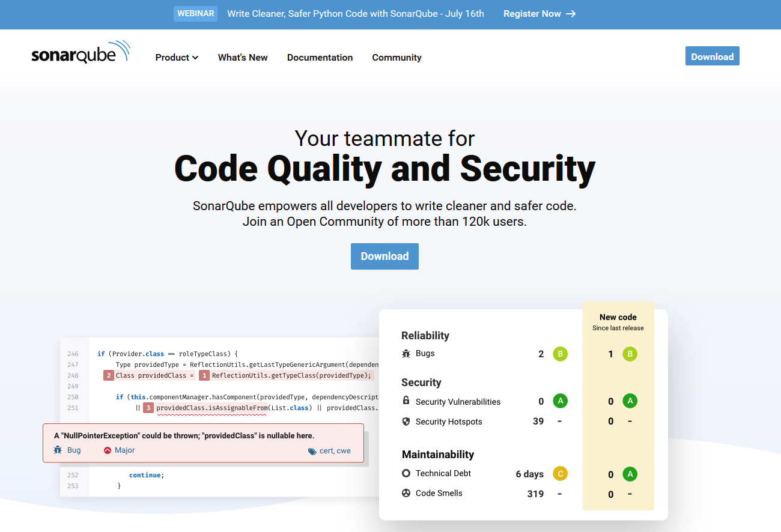
Task: Click the Code Smells count of 319
Action: pyautogui.click(x=535, y=494)
